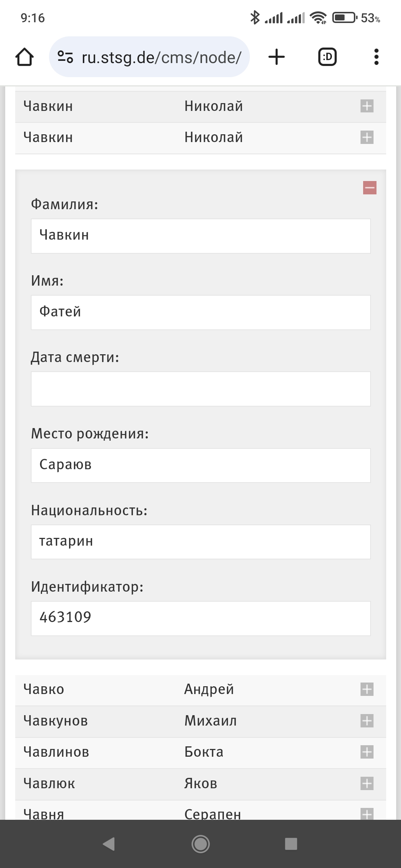401x868 pixels.
Task: Click the Идентификатор field 463109
Action: tap(200, 618)
